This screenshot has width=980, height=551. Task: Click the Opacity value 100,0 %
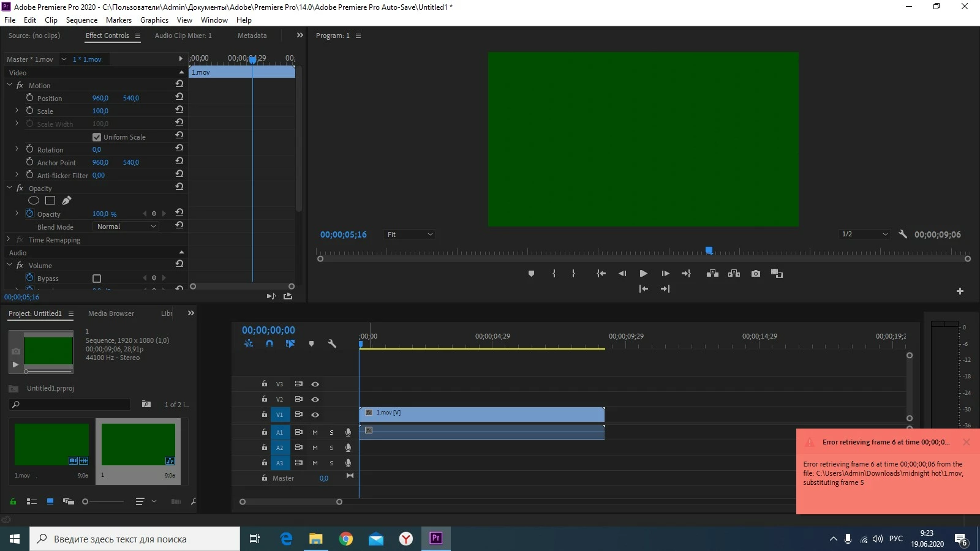[x=104, y=214]
